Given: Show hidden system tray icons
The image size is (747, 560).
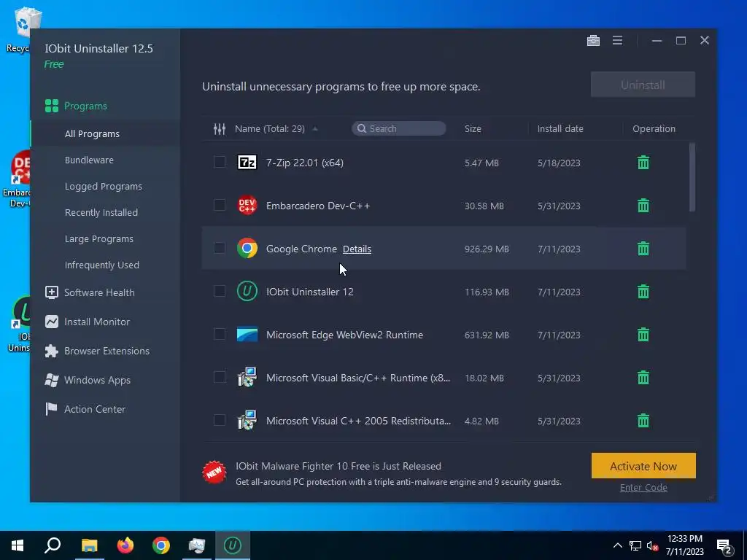Looking at the screenshot, I should [x=617, y=545].
